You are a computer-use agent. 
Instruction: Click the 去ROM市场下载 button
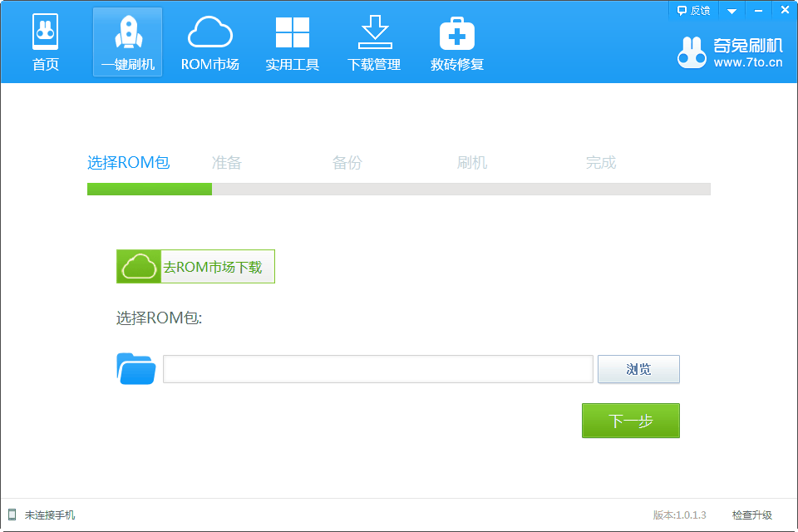point(195,267)
